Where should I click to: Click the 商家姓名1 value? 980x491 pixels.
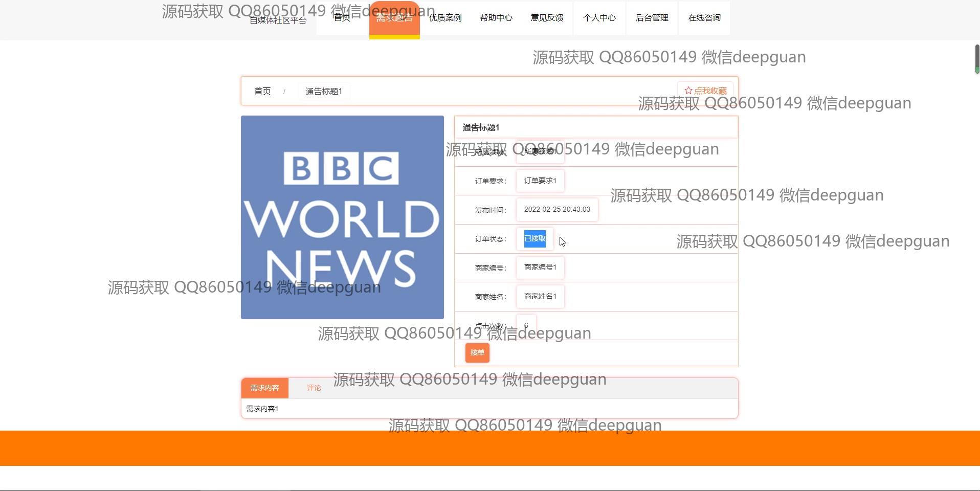pyautogui.click(x=540, y=296)
